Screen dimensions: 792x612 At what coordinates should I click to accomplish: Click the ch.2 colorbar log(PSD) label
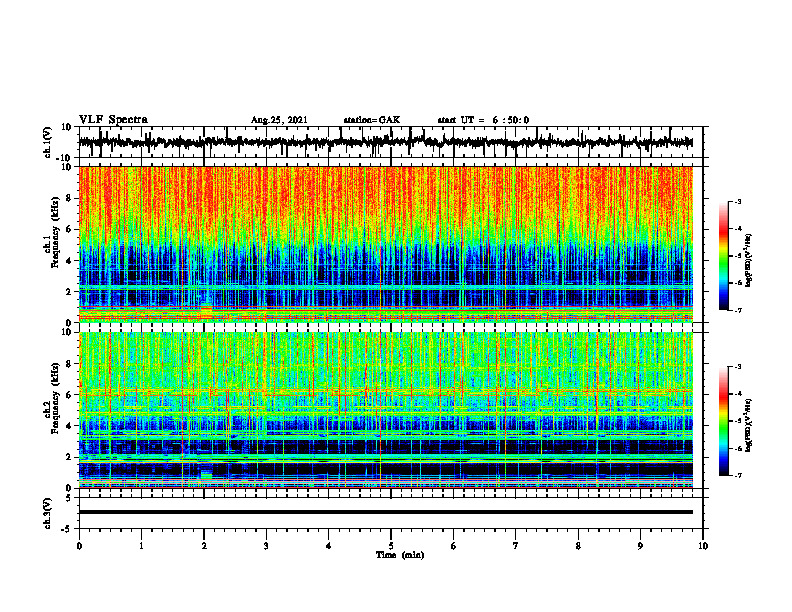748,425
